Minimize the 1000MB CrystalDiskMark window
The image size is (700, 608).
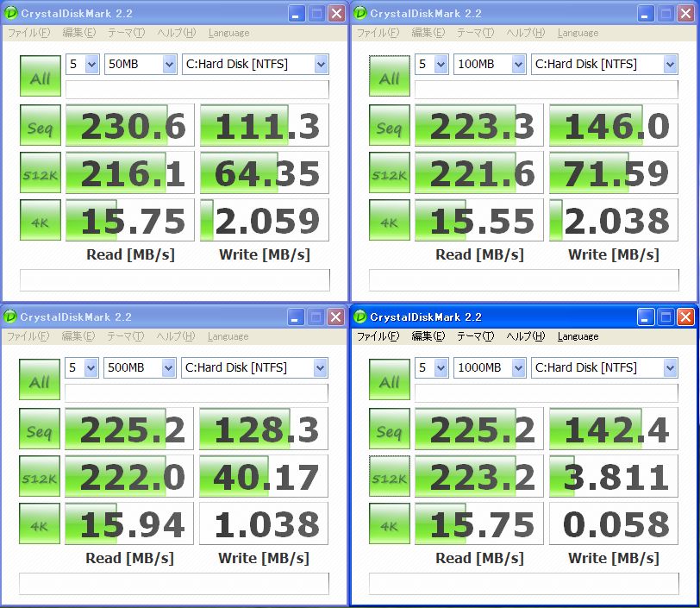[645, 317]
